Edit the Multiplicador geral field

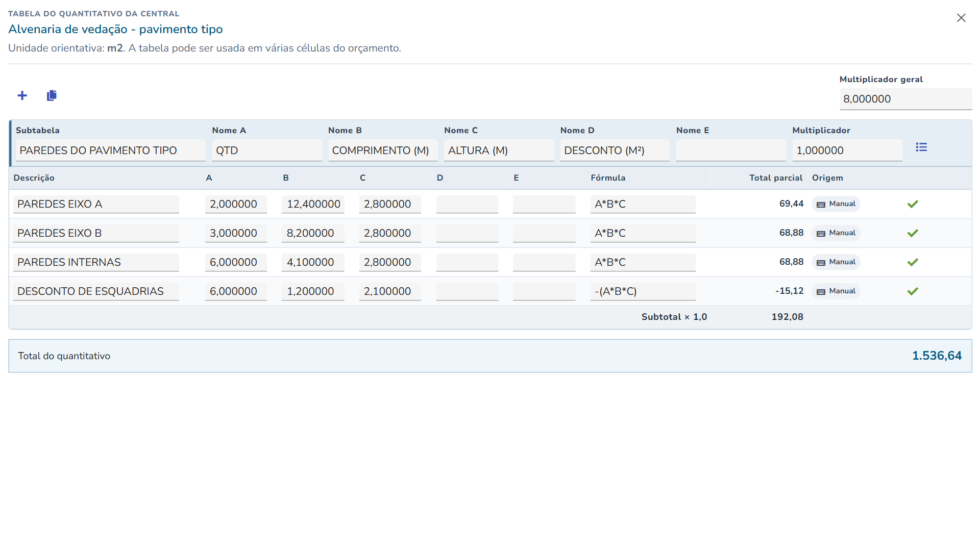click(905, 99)
